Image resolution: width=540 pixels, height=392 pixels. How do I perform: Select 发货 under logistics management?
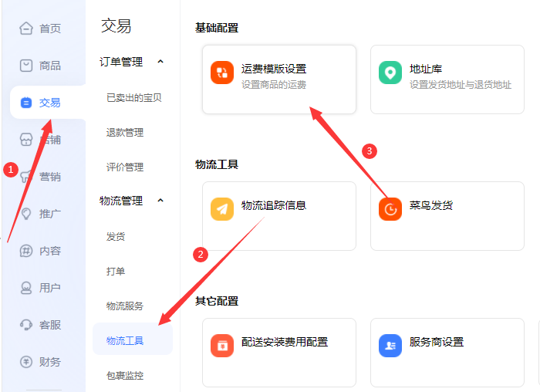(x=116, y=237)
